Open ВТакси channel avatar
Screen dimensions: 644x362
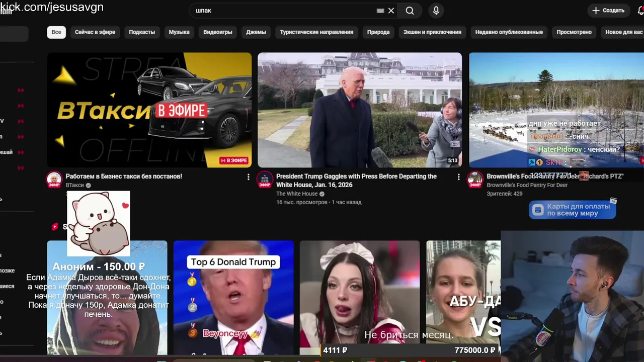(x=54, y=179)
